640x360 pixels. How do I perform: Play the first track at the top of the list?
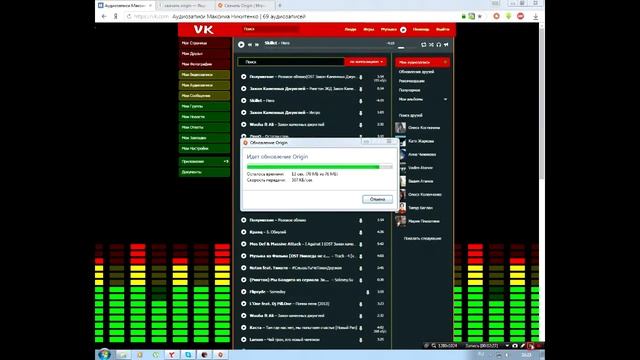click(244, 77)
